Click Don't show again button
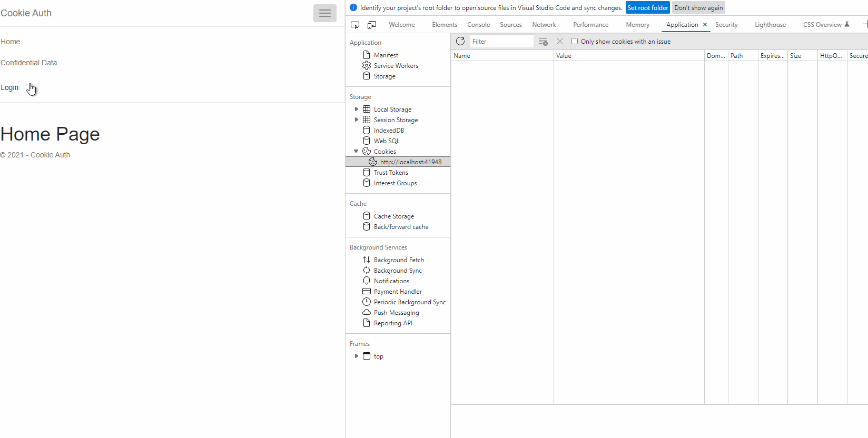 [698, 7]
